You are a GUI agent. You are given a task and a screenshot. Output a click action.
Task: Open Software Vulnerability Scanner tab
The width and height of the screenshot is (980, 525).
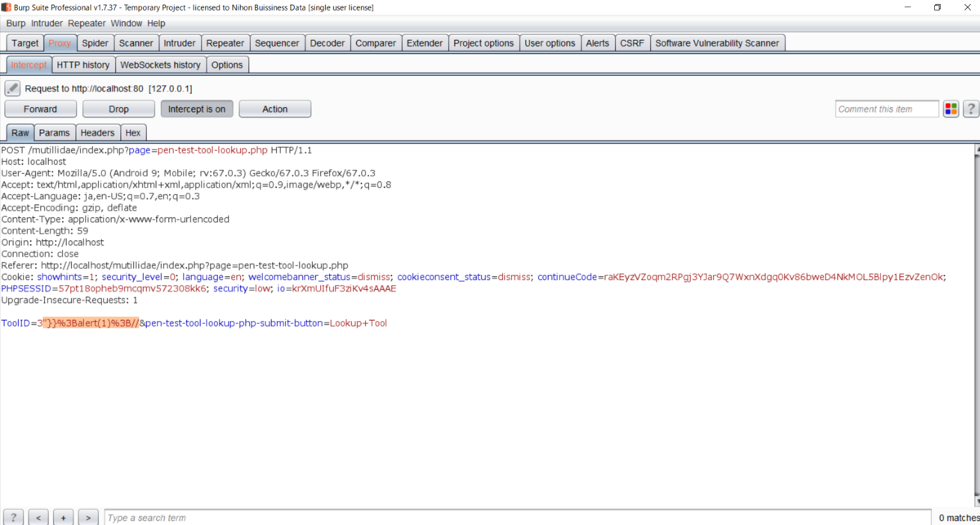click(x=718, y=43)
